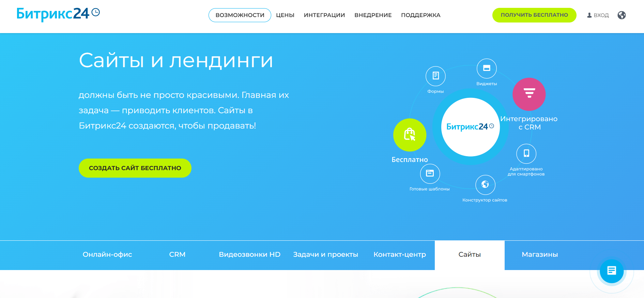The image size is (644, 298).
Task: Click the Конструктор сайтов globe icon
Action: 485,184
